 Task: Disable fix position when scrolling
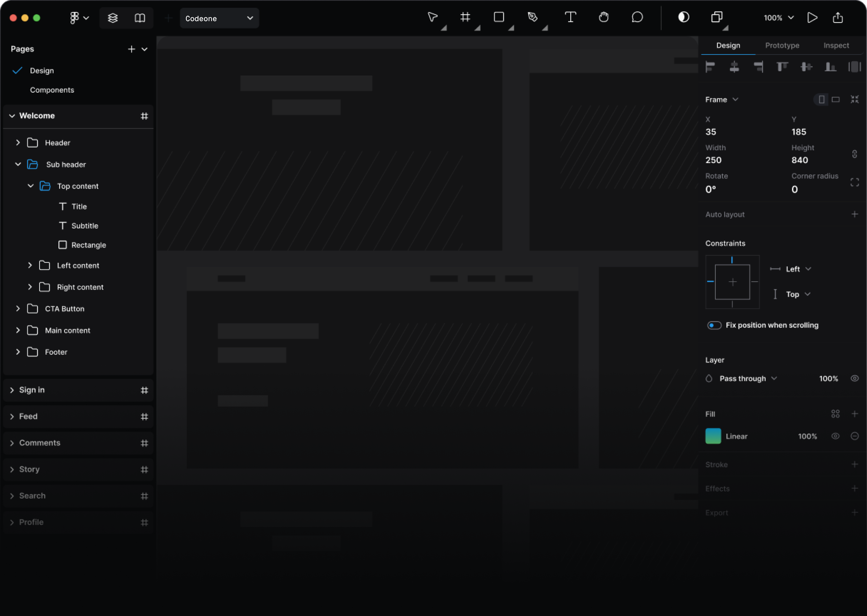714,325
